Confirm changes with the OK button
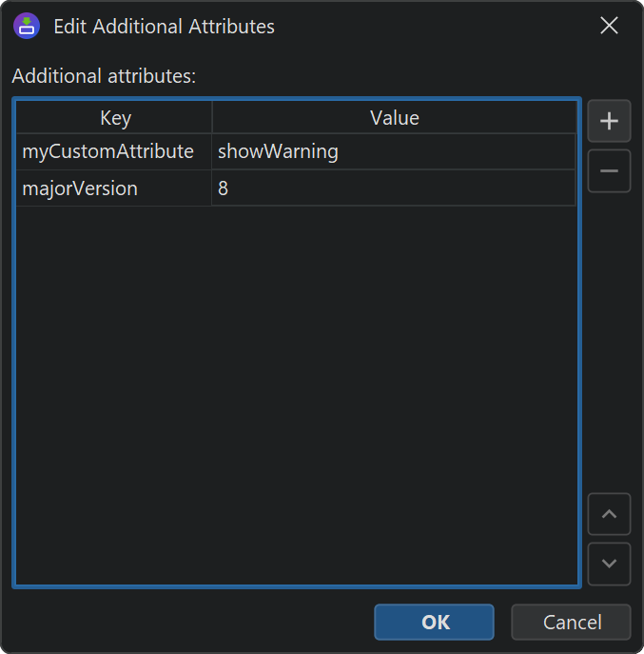This screenshot has height=654, width=644. coord(434,623)
